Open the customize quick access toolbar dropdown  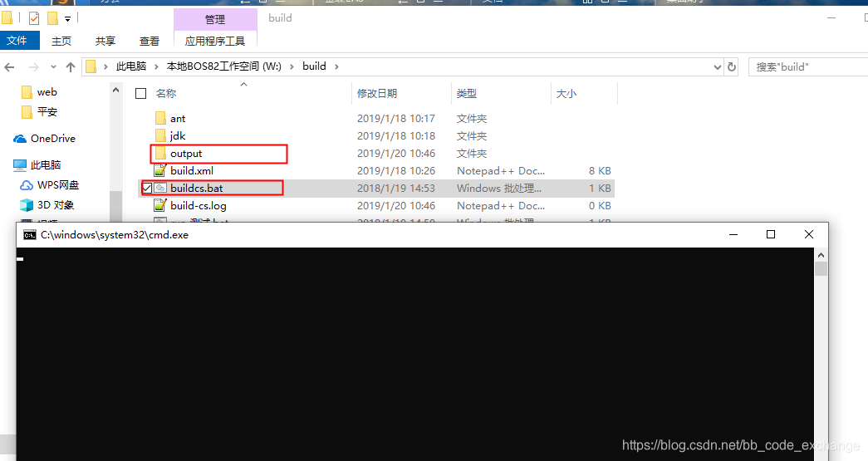coord(67,19)
